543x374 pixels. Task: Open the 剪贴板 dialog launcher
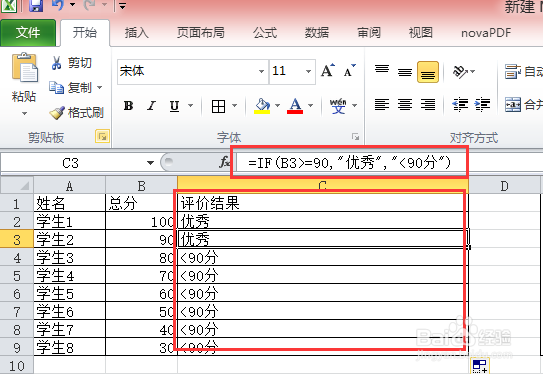coord(102,137)
